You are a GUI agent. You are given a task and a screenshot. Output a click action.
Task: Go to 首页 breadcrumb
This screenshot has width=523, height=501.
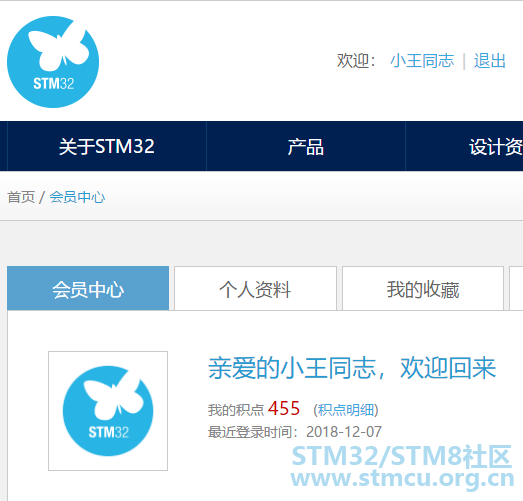point(21,197)
